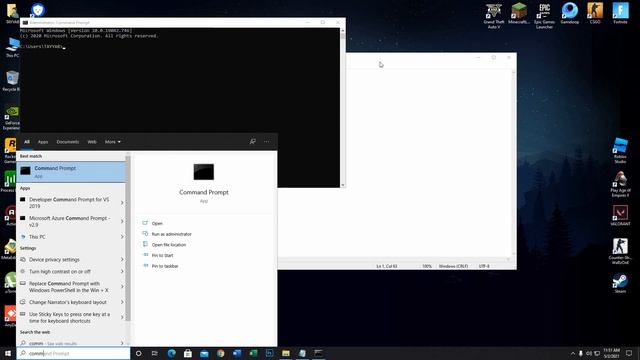This screenshot has height=360, width=640.
Task: Choose Run as administrator
Action: point(171,234)
